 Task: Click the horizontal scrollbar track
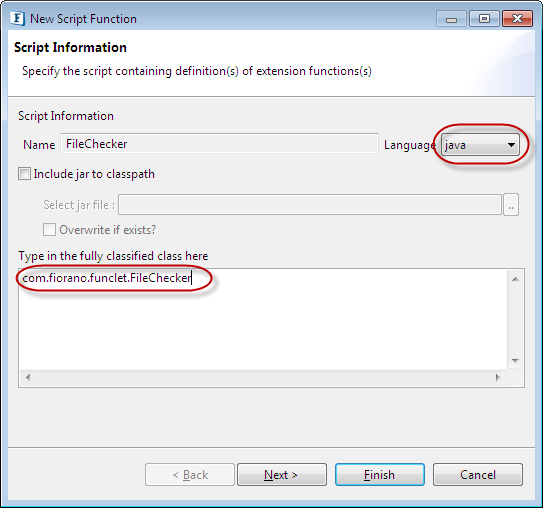coord(263,377)
